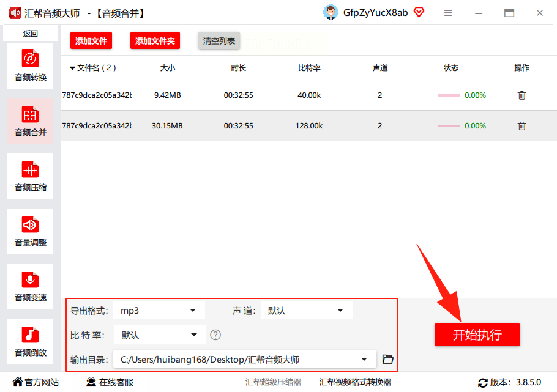Open the 音频压缩 audio compression tool

tap(30, 177)
